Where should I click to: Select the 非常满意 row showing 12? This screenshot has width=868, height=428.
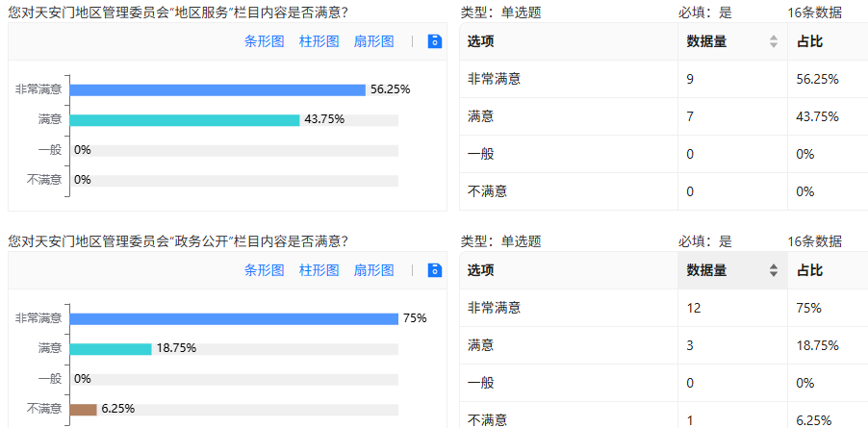(664, 308)
